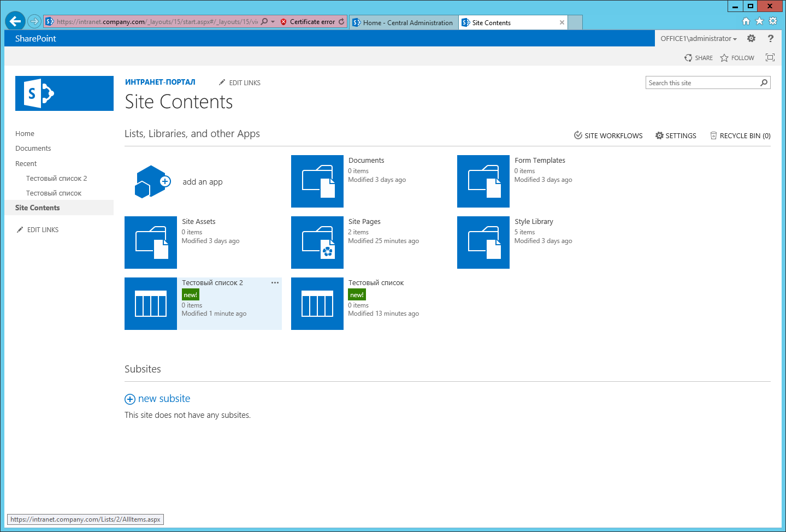Click '5 items' under Style Library
This screenshot has width=786, height=532.
tap(524, 232)
